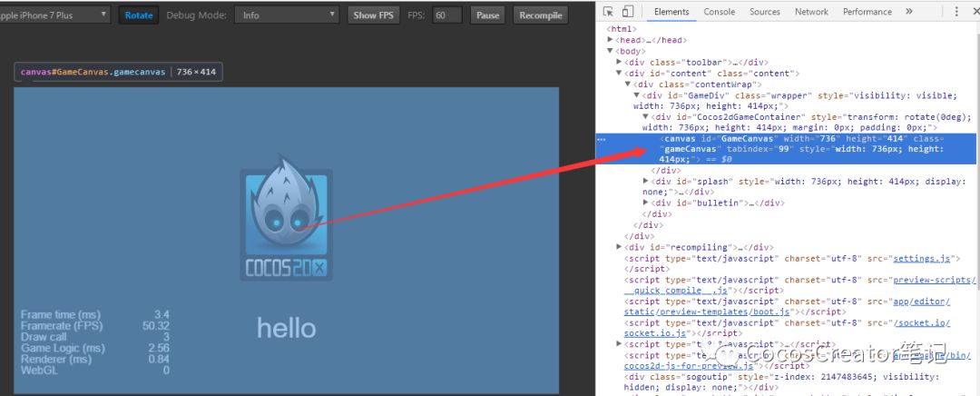
Task: Open the Debug Mode Info dropdown
Action: [x=287, y=15]
